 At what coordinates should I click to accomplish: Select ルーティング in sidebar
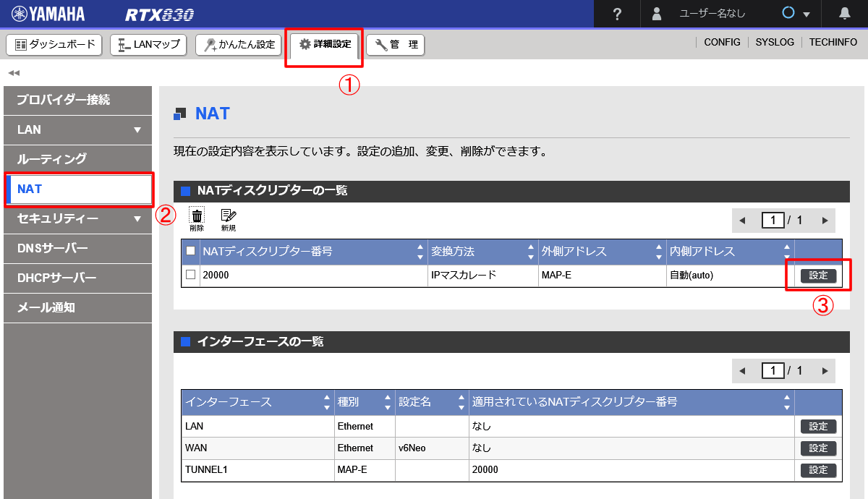pyautogui.click(x=77, y=159)
